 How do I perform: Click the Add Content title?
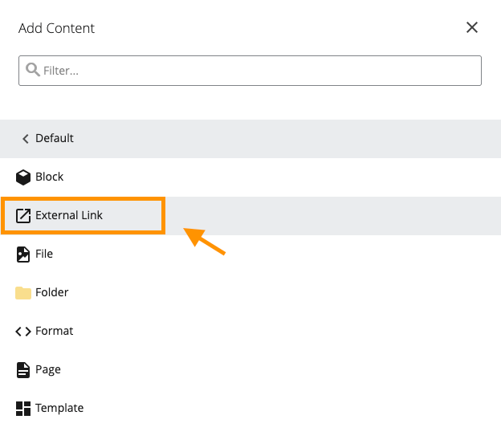click(56, 28)
